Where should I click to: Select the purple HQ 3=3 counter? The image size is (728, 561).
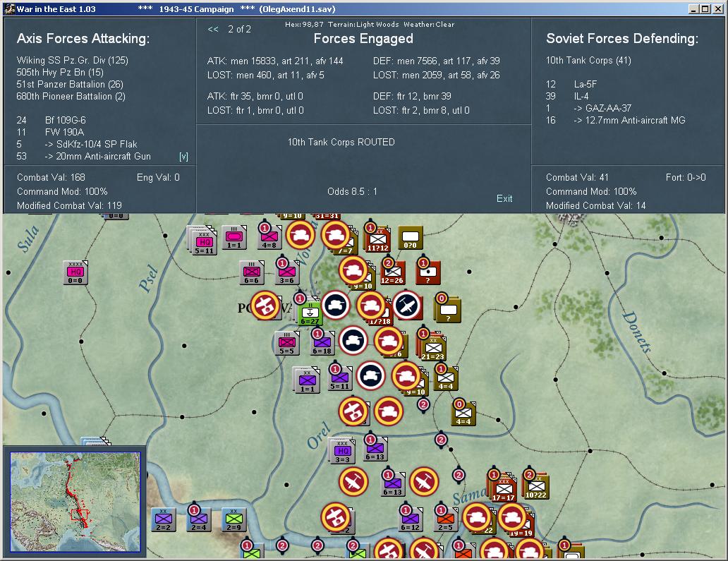click(x=342, y=452)
